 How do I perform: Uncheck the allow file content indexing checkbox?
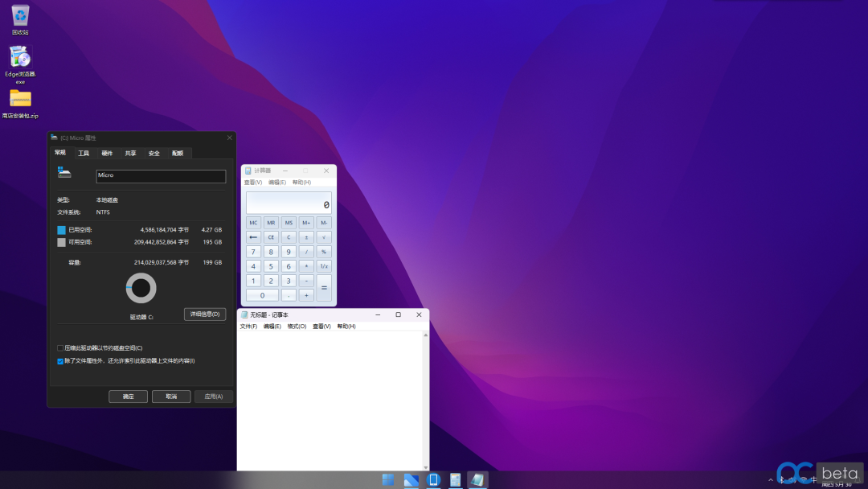pos(60,361)
